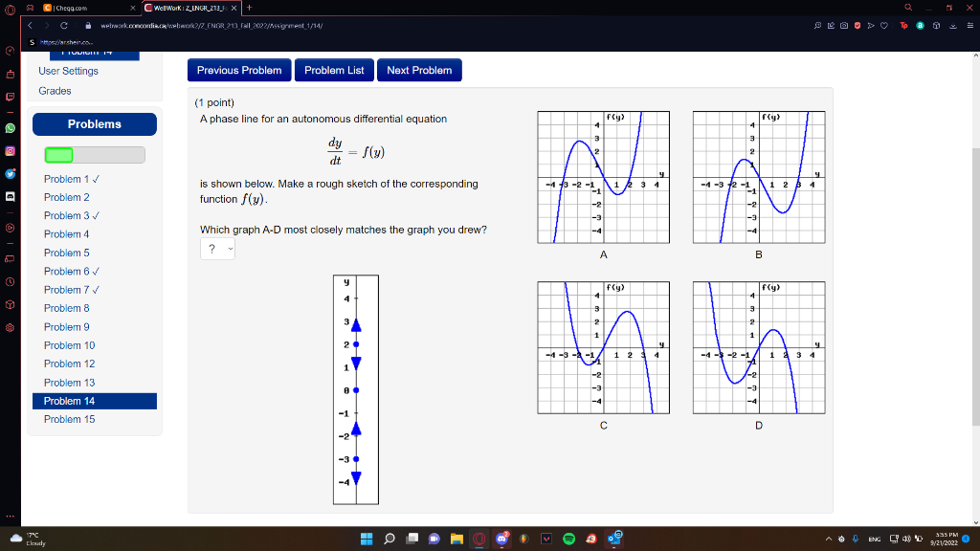This screenshot has height=551, width=980.
Task: Open sidebar Extensions cube icon
Action: (10, 305)
